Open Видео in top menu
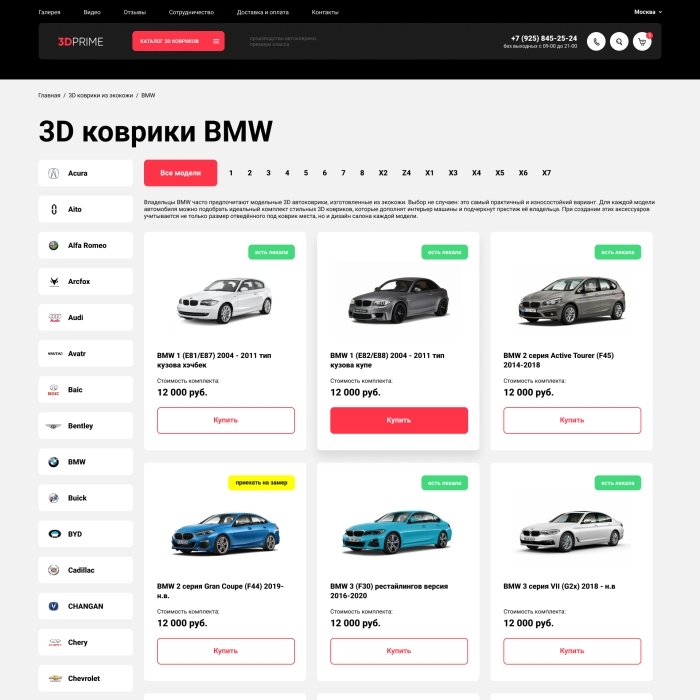 pos(92,12)
